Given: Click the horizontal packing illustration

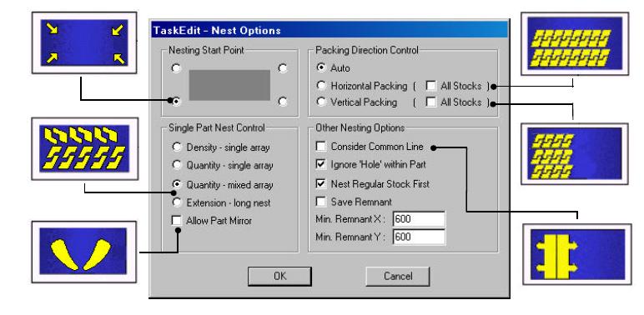Looking at the screenshot, I should tap(575, 43).
